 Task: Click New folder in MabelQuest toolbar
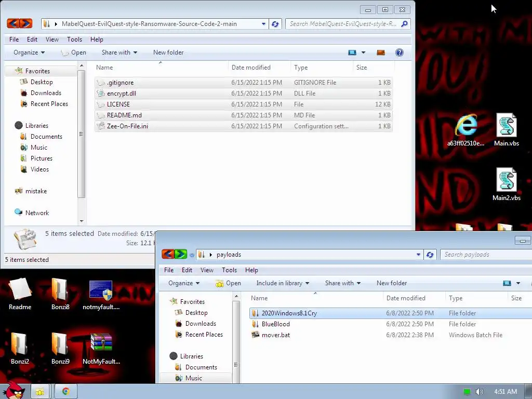[168, 52]
